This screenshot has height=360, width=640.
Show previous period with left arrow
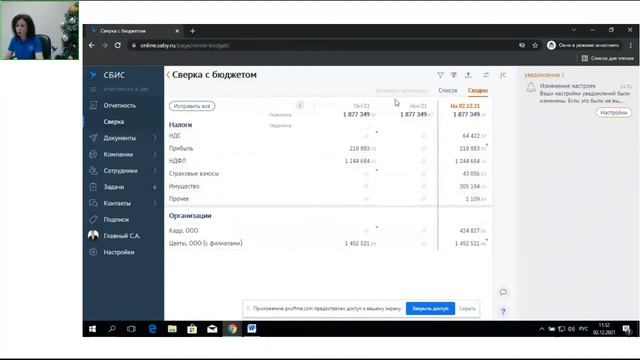[300, 105]
